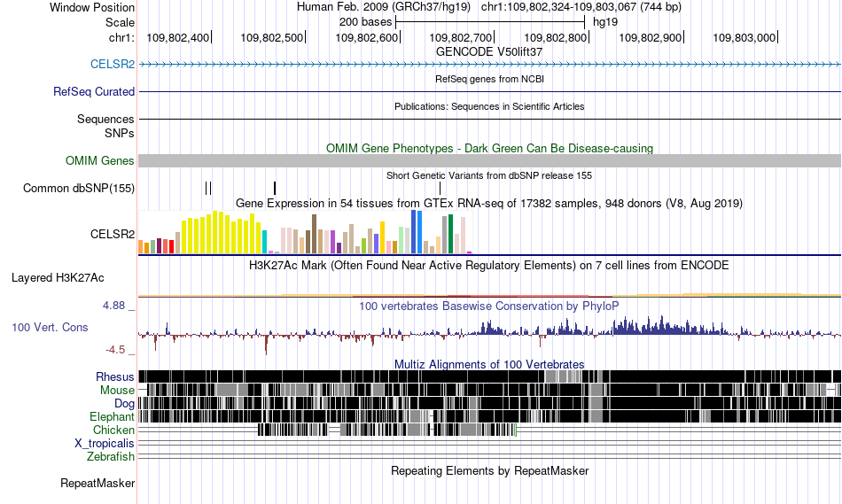Click the red GTEx expression bar
The image size is (842, 504).
pos(171,246)
